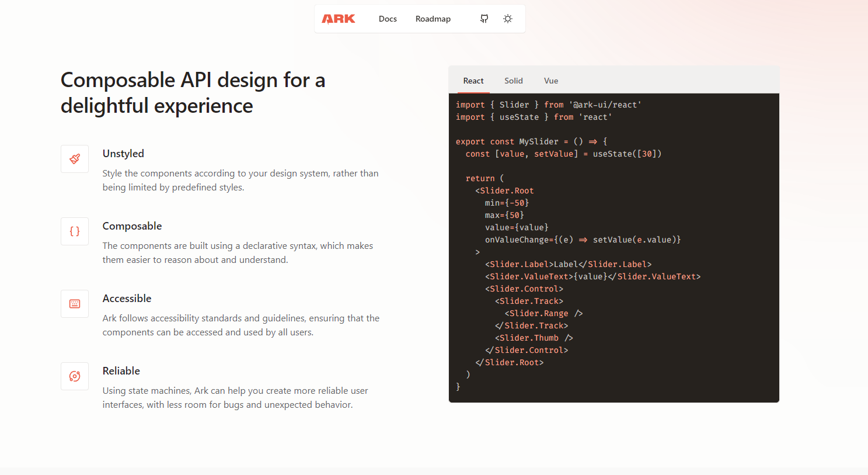
Task: Click the 'Unstyled' feature heading
Action: coord(123,154)
